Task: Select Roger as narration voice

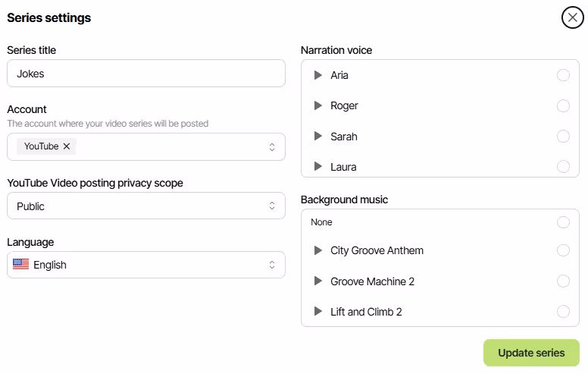Action: click(563, 105)
